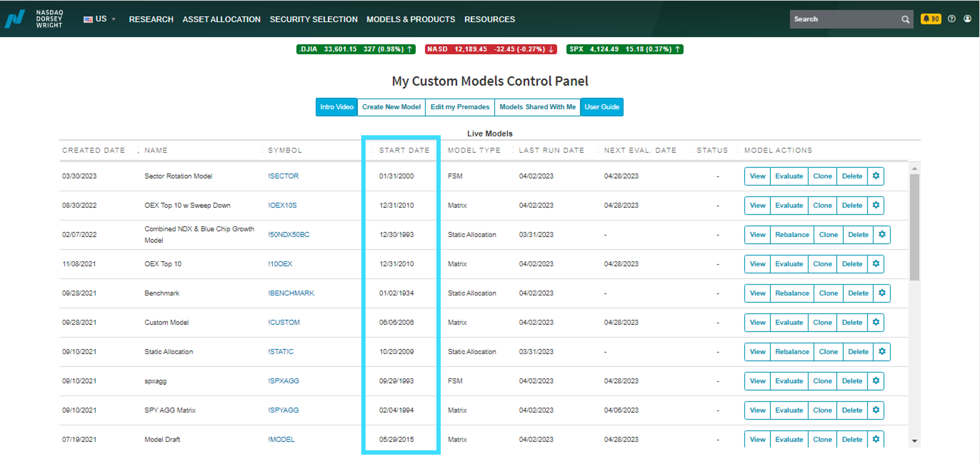Open the !50NDX50BC symbol link
The height and width of the screenshot is (464, 980).
(288, 235)
